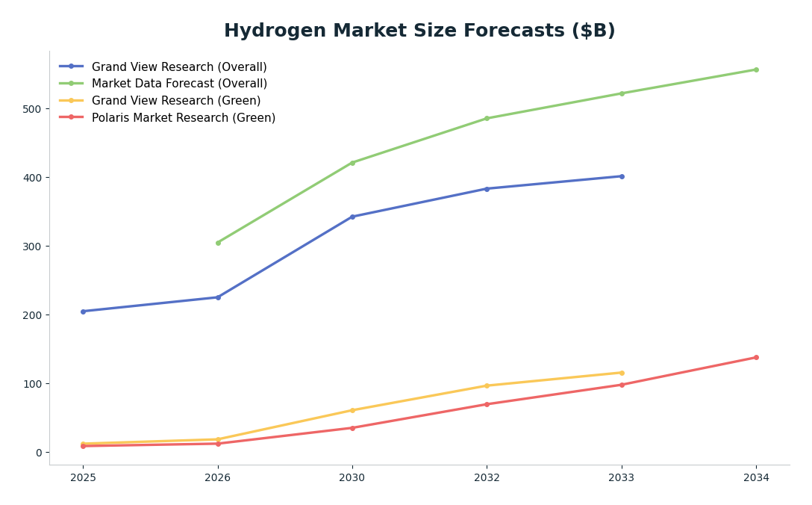Click y-axis label 200
The height and width of the screenshot is (505, 812).
click(x=32, y=315)
